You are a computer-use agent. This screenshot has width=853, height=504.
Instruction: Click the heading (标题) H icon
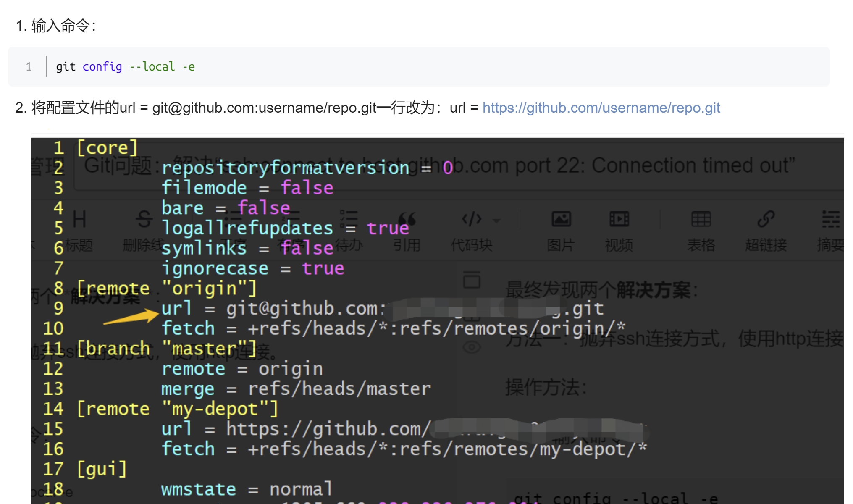click(79, 219)
